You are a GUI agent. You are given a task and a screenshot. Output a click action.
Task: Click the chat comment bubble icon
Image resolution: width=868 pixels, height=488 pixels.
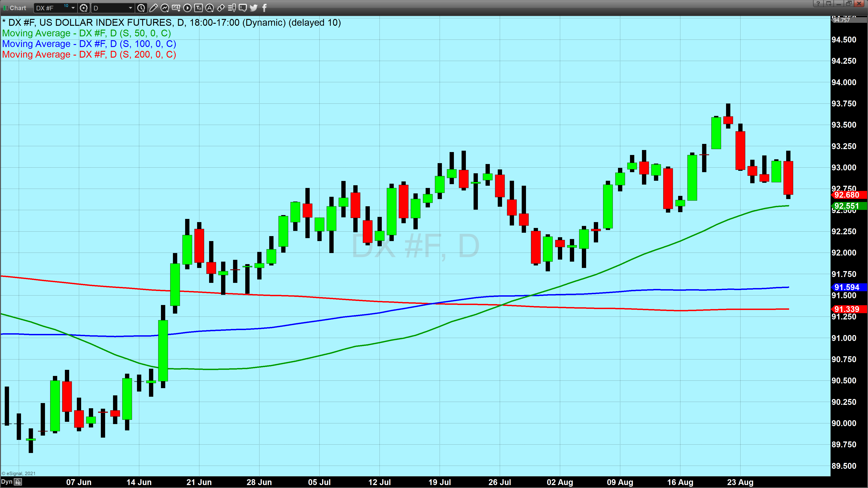(243, 8)
